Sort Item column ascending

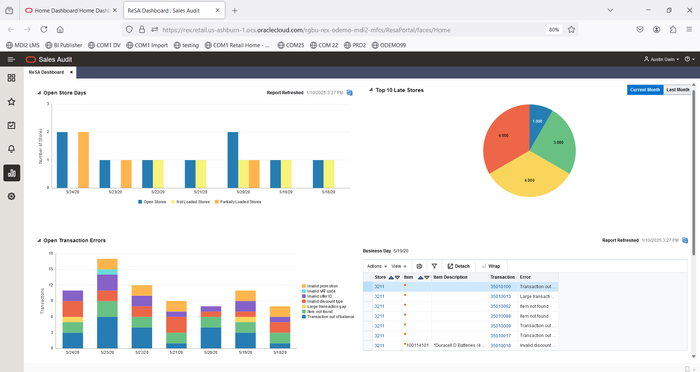pos(421,277)
